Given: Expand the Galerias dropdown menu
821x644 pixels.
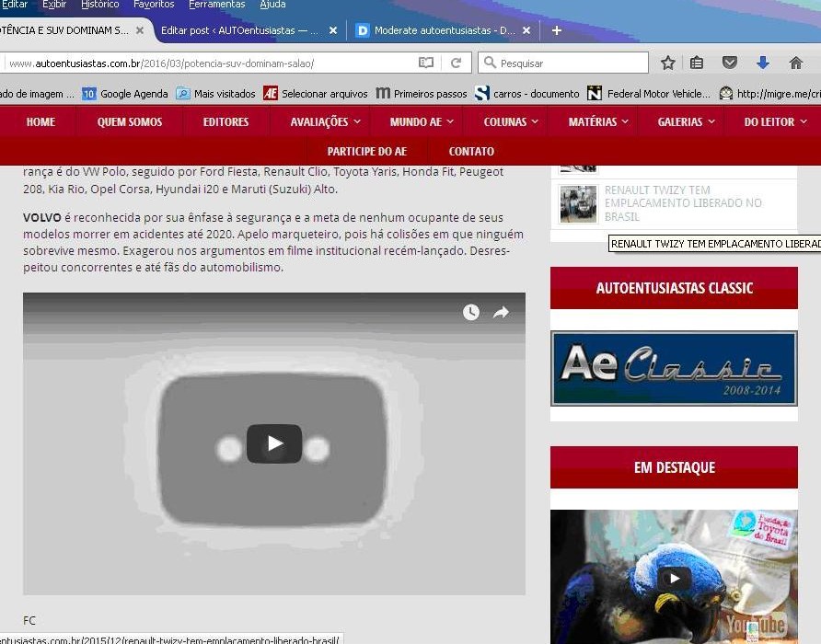Looking at the screenshot, I should pos(686,121).
